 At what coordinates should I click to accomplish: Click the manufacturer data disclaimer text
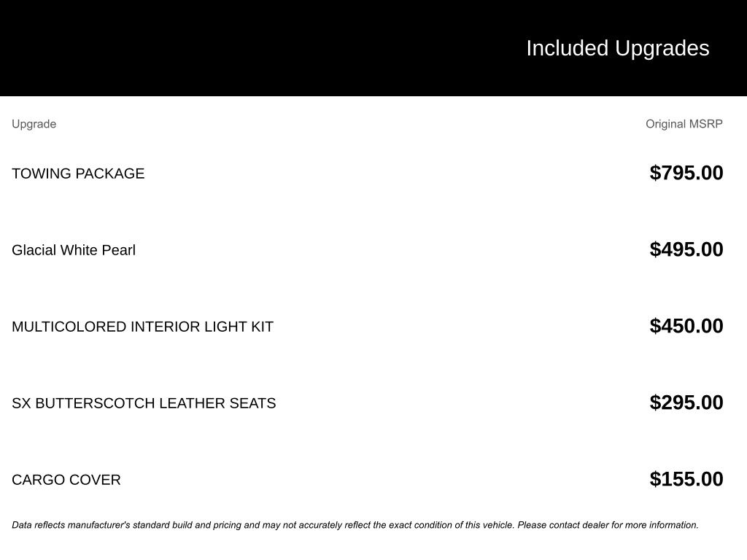click(x=355, y=525)
